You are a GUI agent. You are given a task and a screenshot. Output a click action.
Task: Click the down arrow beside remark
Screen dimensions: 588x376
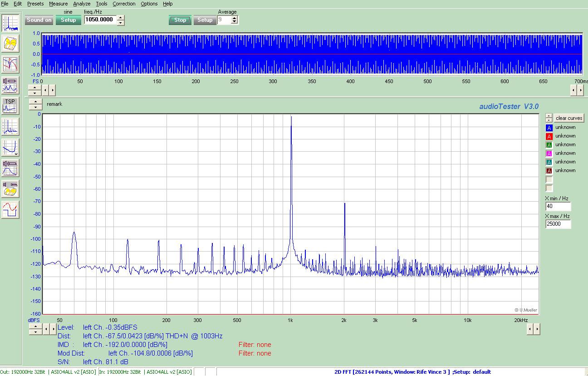(35, 107)
